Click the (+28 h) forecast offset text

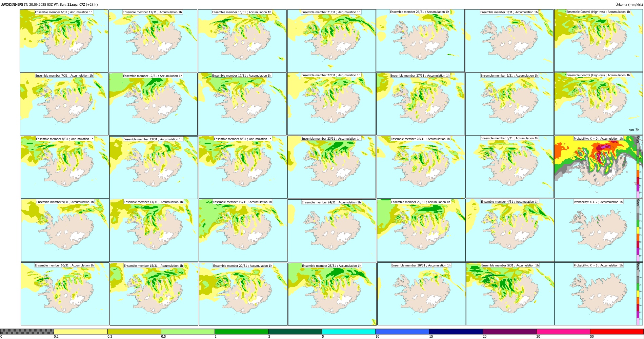coord(92,4)
